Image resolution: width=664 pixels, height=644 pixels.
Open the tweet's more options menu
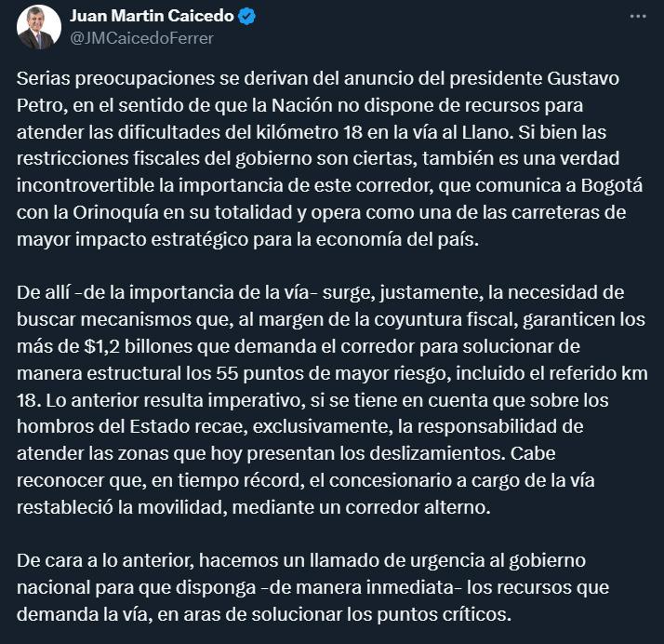coord(636,16)
